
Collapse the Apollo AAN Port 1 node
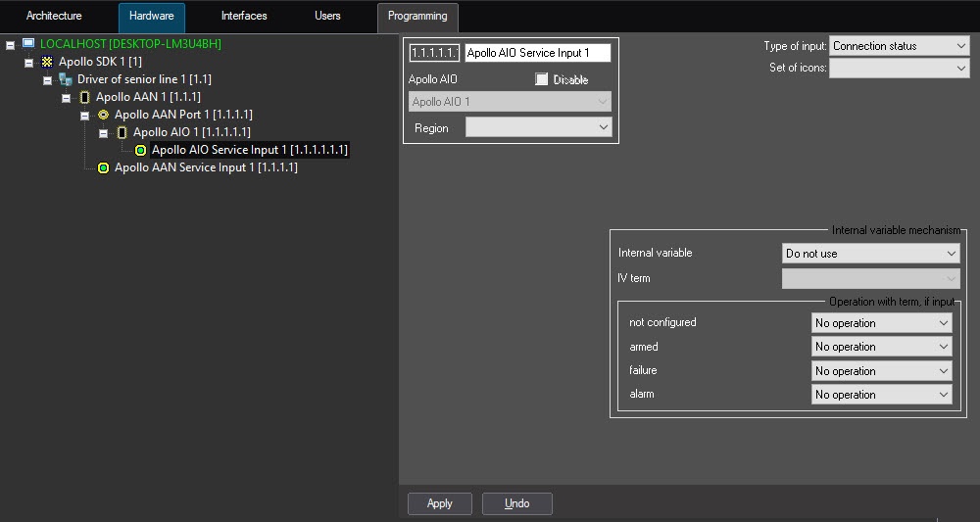(x=84, y=116)
